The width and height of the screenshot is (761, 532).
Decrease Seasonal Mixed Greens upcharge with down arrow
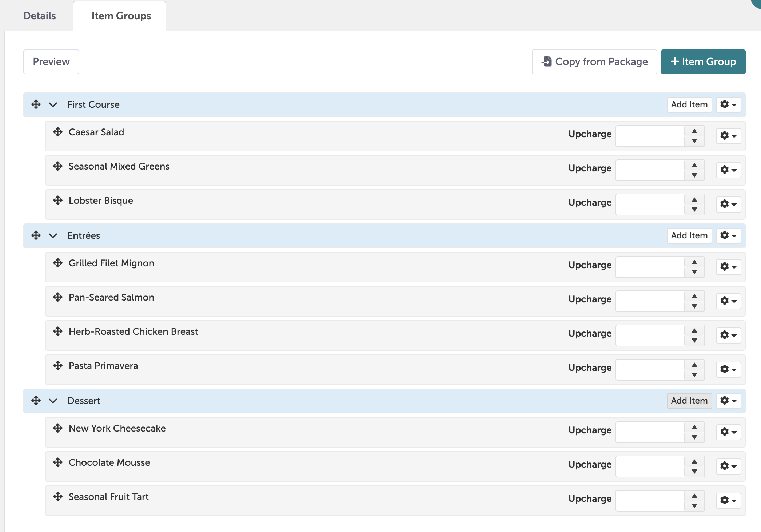(694, 175)
